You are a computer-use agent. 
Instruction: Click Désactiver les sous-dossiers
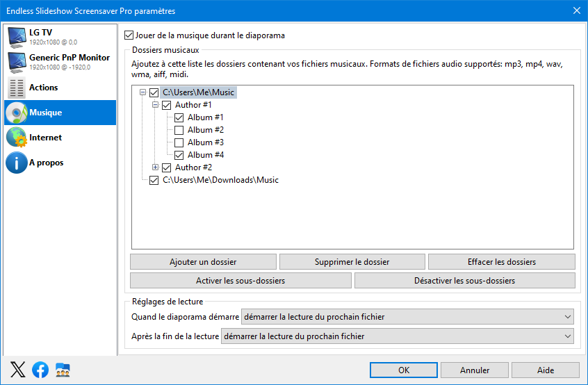tap(464, 280)
